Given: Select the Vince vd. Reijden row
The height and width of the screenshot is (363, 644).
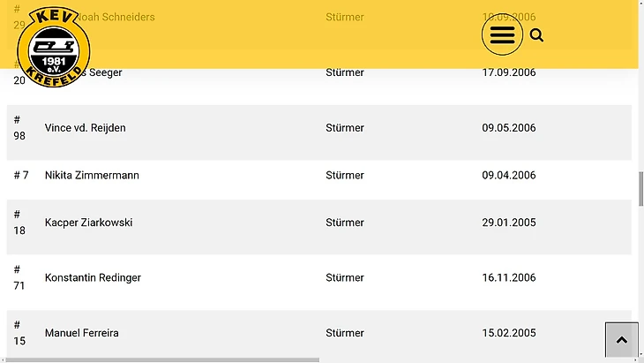Looking at the screenshot, I should 319,132.
